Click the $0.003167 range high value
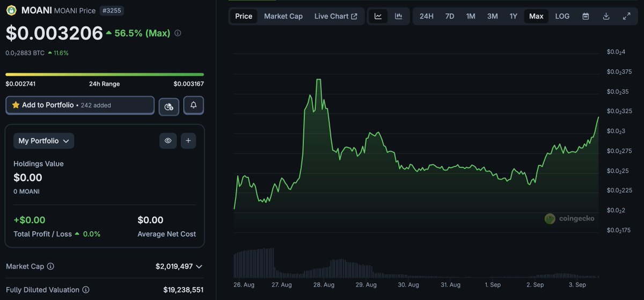This screenshot has height=300, width=644. [x=188, y=84]
